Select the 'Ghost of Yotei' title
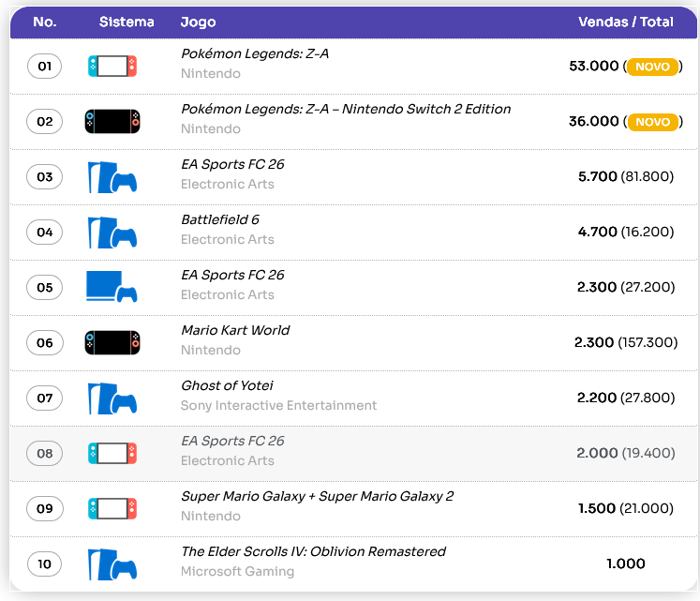Screen dimensions: 700x601 pyautogui.click(x=227, y=385)
